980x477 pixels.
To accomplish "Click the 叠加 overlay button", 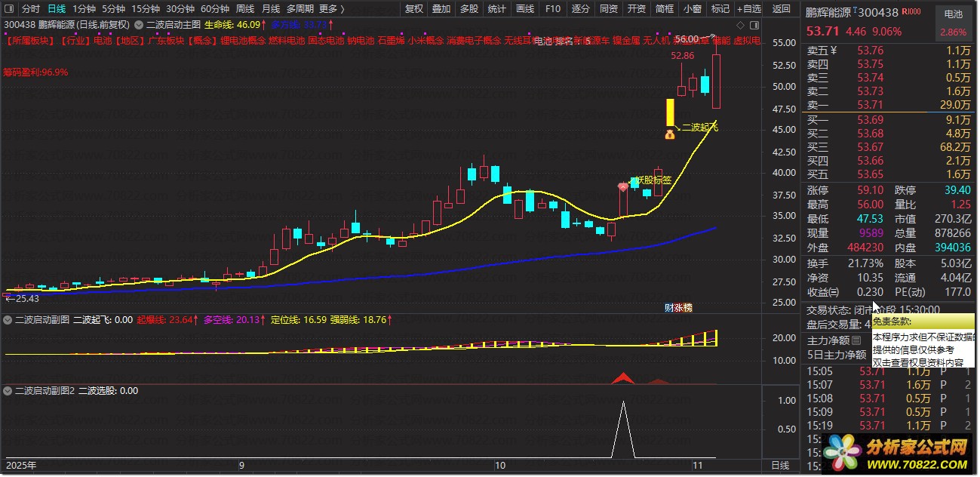I will pos(441,9).
